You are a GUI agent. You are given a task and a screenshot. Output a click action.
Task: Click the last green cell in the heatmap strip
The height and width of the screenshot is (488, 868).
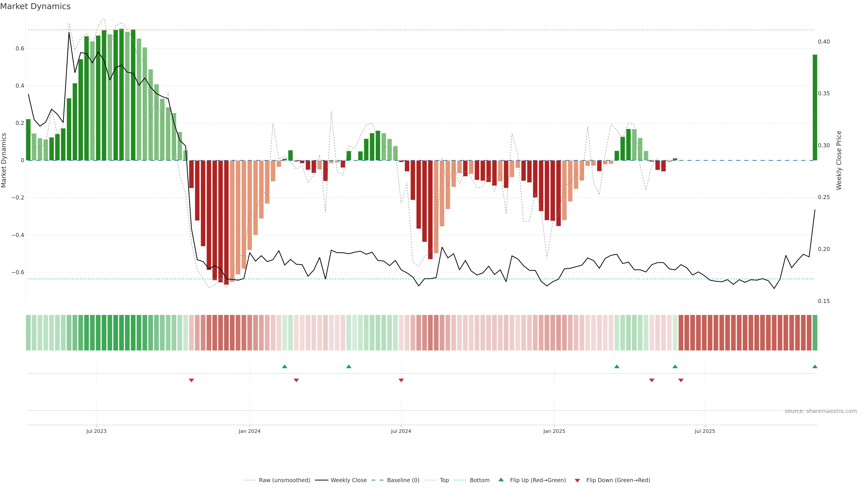coord(815,333)
